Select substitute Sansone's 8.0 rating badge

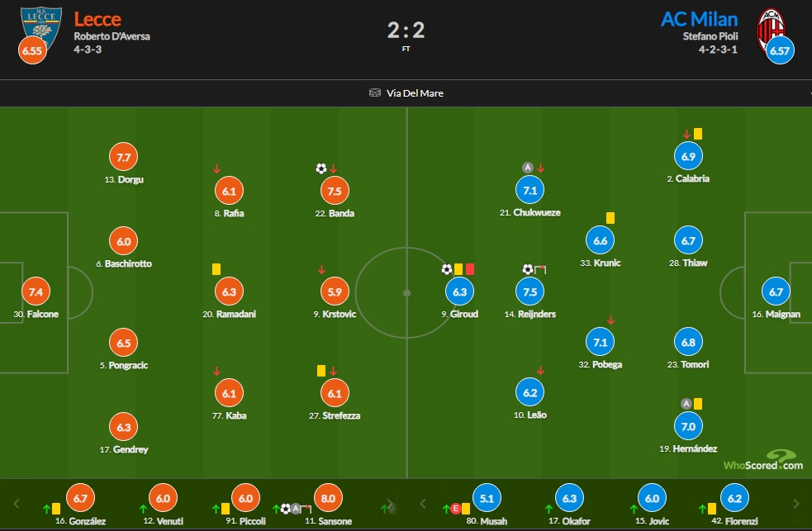(328, 499)
